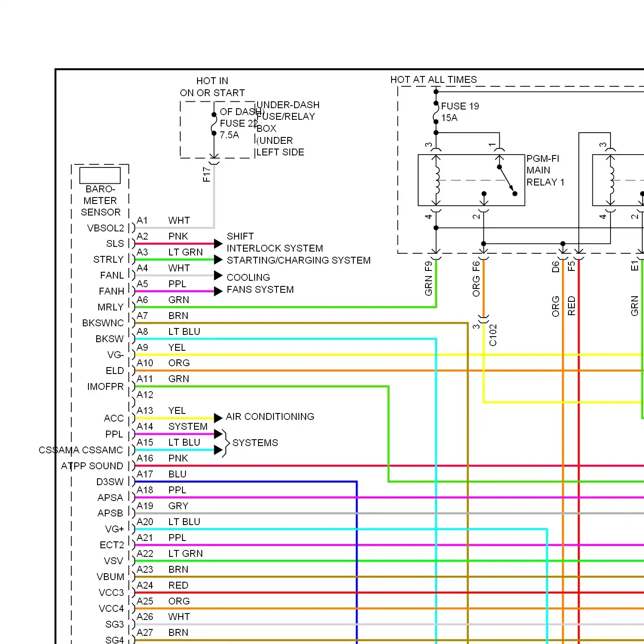Select the PNK color on A2
Screen dimensions: 644x644
coord(178,236)
